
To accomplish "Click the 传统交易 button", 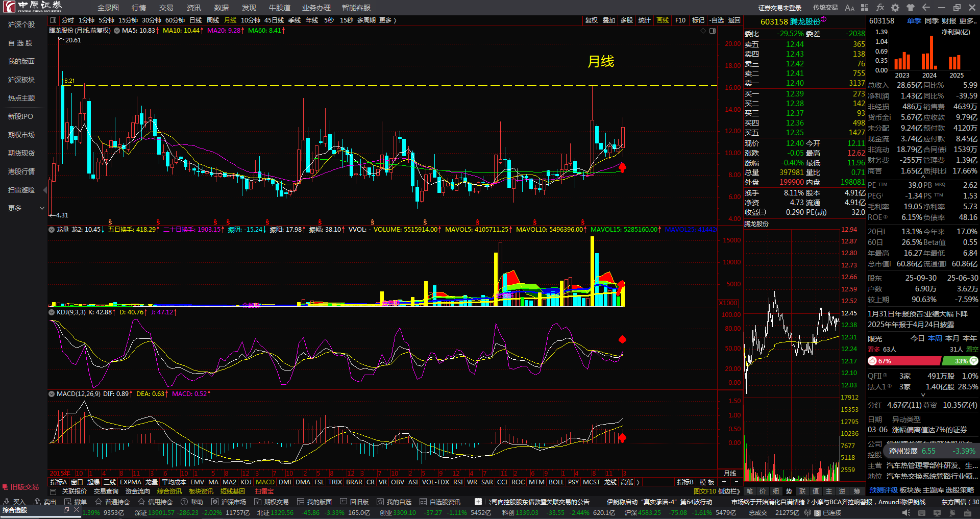I will (825, 8).
